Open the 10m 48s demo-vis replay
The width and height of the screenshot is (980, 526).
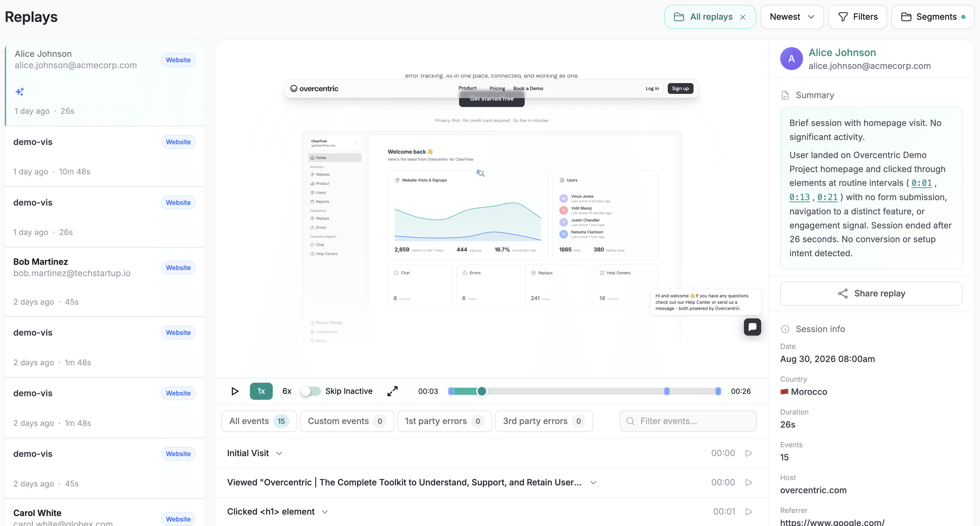[x=105, y=157]
